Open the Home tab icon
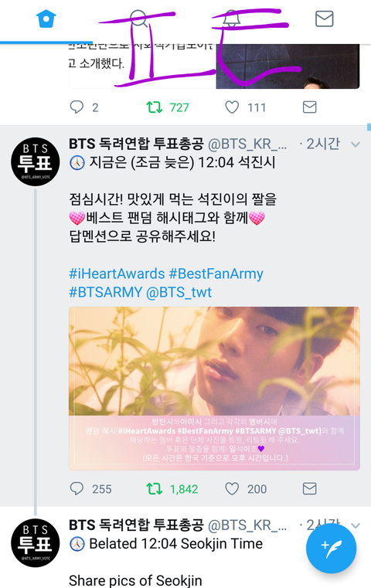Screen dimensions: 371x588 pos(46,19)
